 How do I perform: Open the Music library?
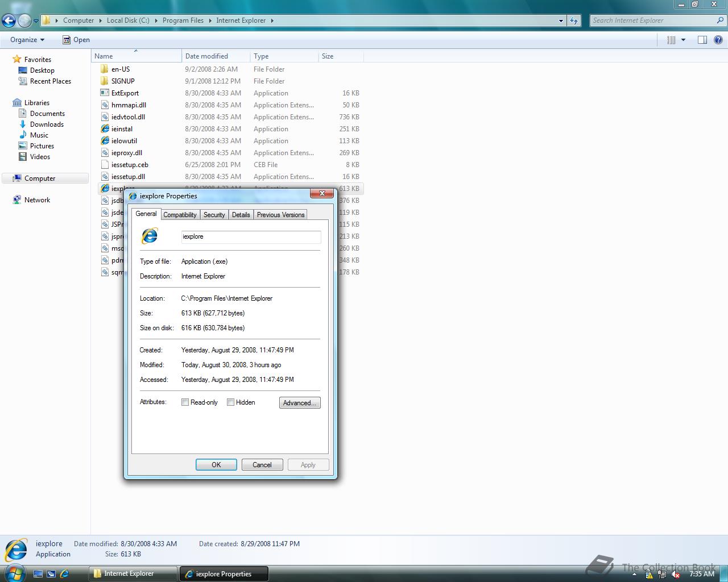(x=39, y=135)
